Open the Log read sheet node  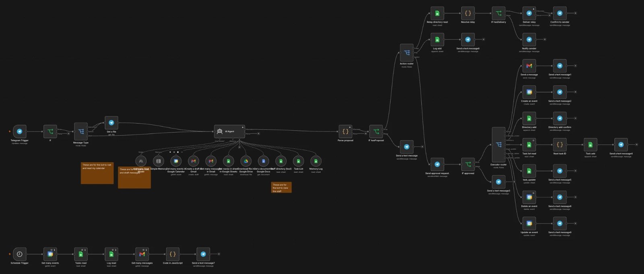111,254
